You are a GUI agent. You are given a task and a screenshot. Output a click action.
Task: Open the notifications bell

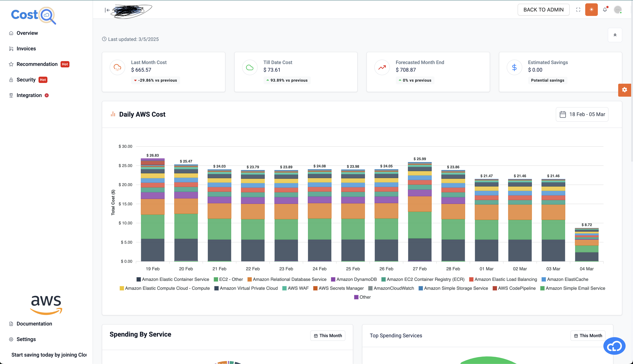(605, 10)
